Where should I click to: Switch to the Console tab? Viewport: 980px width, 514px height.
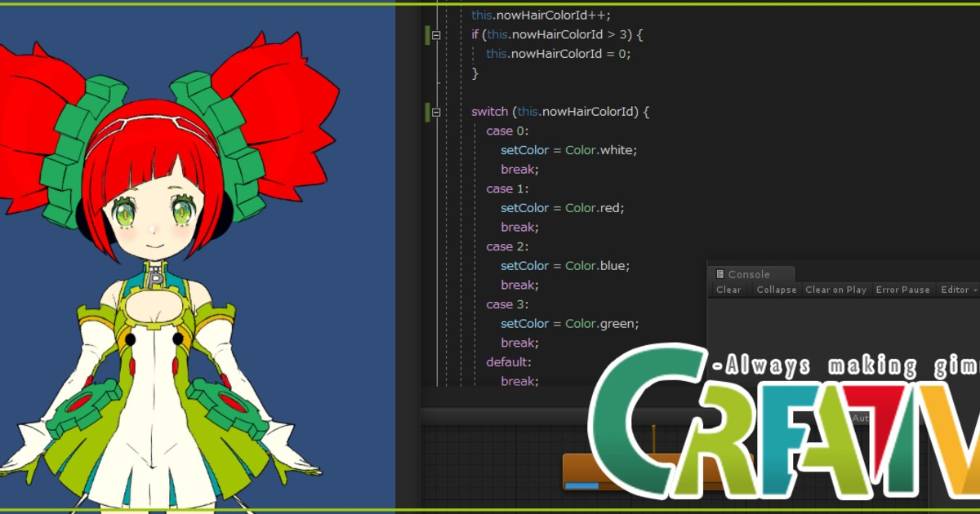click(x=750, y=274)
